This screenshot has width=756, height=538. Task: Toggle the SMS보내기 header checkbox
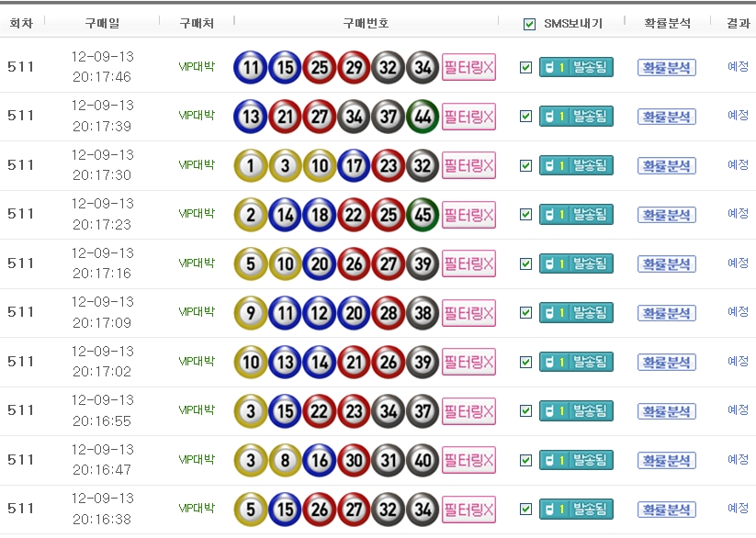[529, 24]
